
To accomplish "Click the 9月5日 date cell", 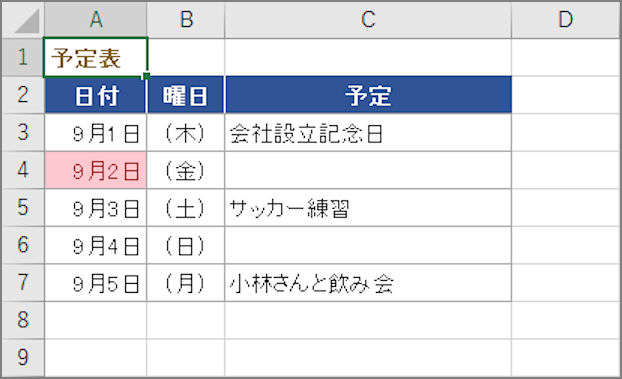I will click(96, 283).
